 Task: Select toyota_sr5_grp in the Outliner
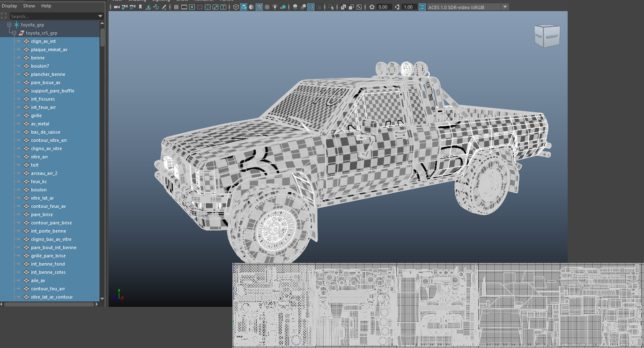point(41,33)
